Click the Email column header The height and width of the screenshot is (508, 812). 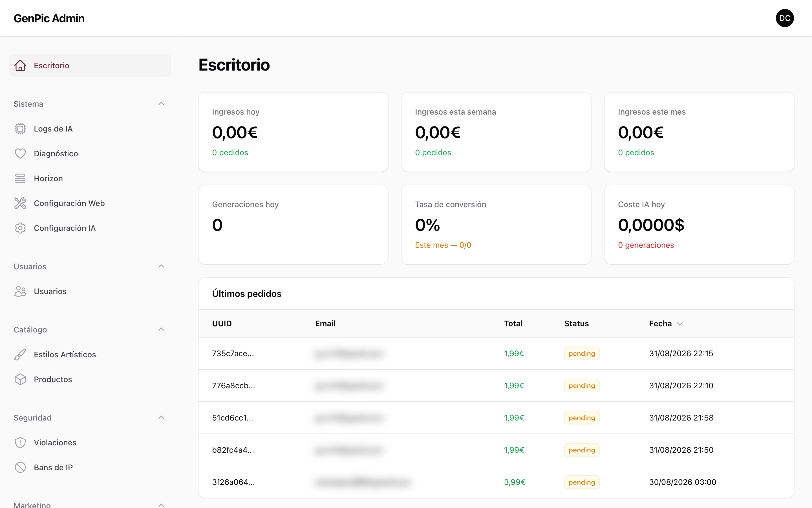(325, 323)
